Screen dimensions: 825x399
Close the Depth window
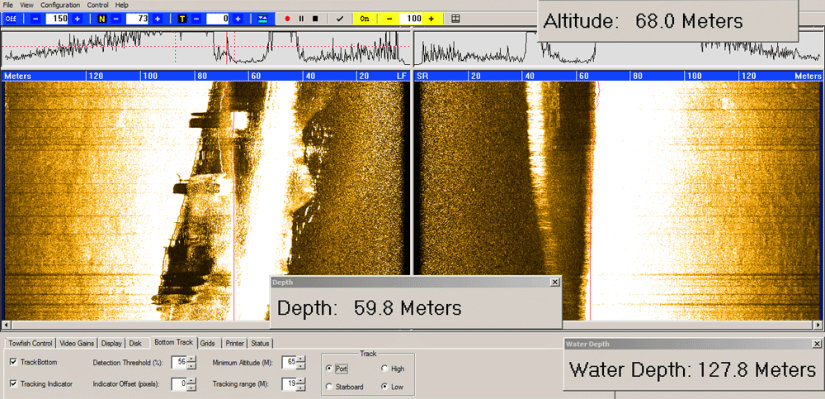[555, 282]
